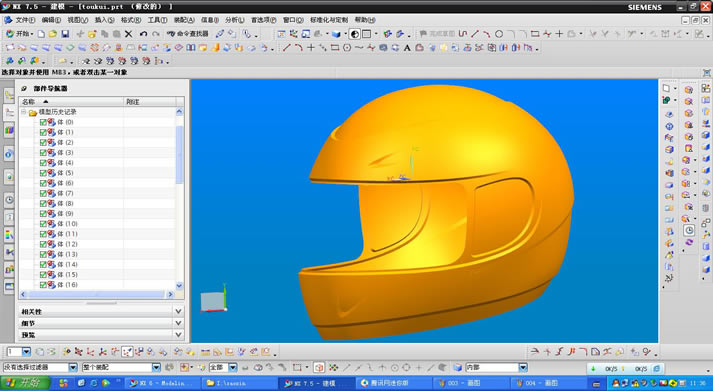Image resolution: width=713 pixels, height=391 pixels.
Task: Open the 格式 Format menu
Action: [131, 20]
